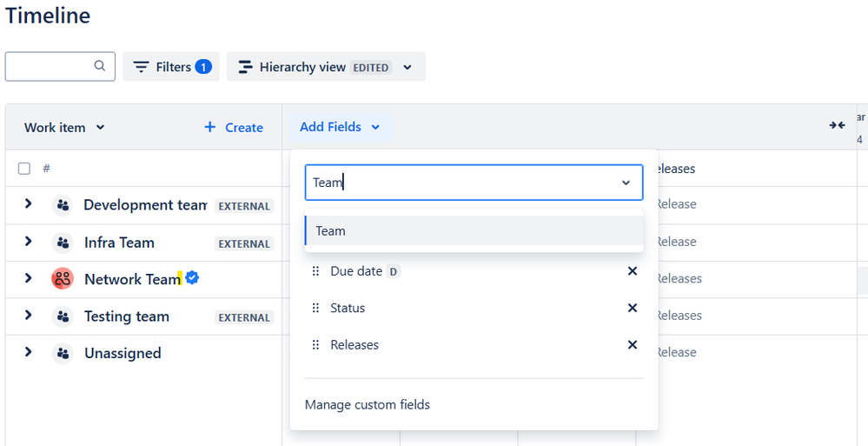Screen dimensions: 868x446
Task: Click the Development team group icon
Action: (63, 205)
